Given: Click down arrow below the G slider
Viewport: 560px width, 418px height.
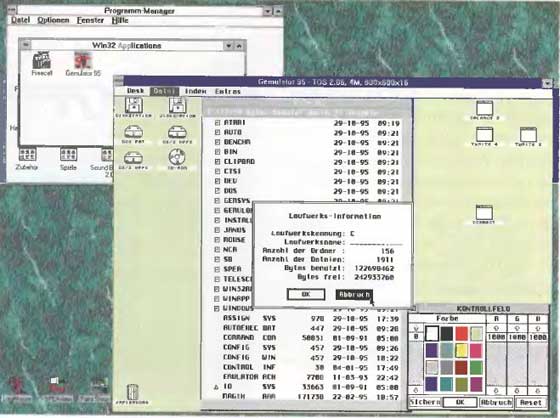Looking at the screenshot, I should coord(517,390).
